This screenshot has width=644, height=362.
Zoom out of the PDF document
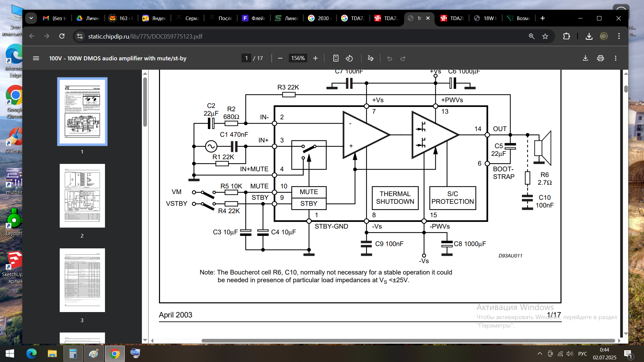point(280,58)
